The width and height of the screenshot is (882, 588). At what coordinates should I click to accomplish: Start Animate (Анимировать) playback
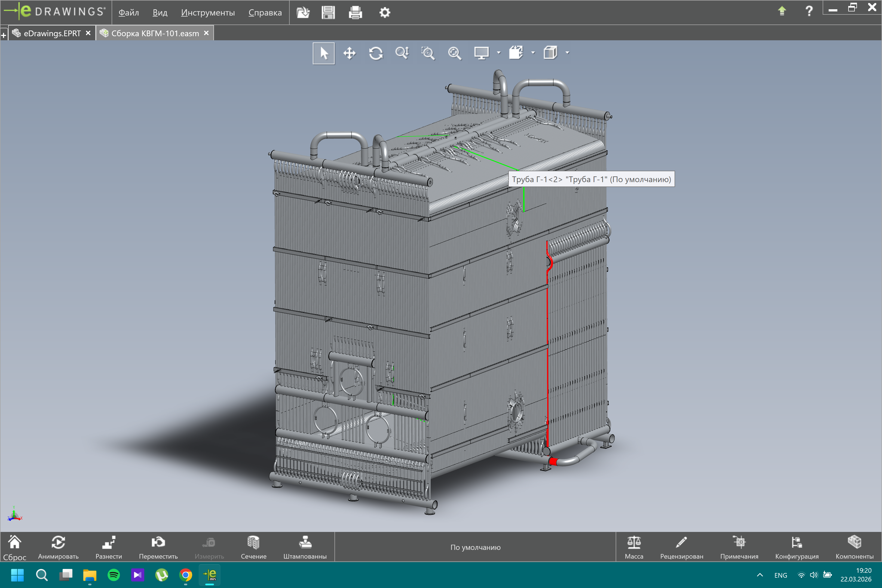point(58,547)
